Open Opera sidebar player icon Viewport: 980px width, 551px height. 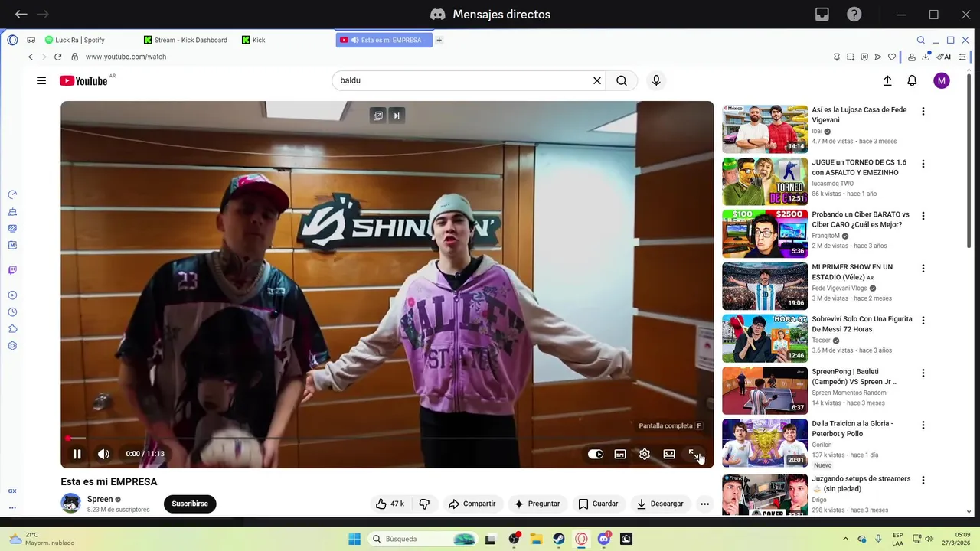tap(12, 295)
